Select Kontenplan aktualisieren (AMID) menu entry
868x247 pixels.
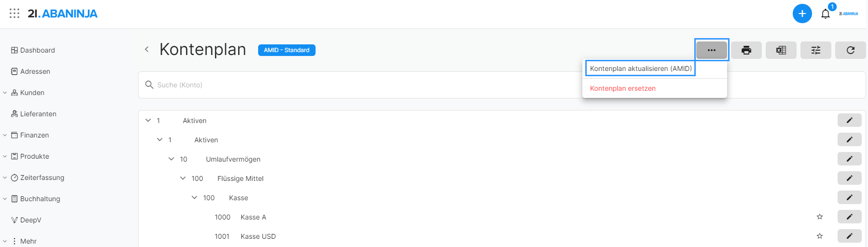pos(640,69)
